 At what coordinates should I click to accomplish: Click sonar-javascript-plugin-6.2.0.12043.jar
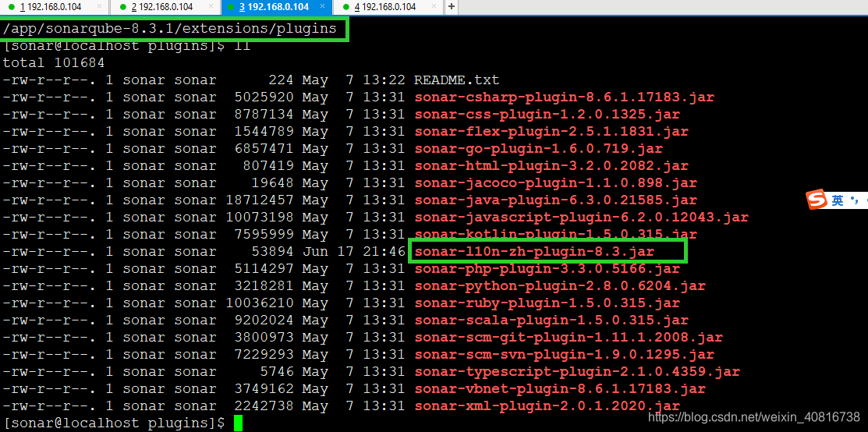[581, 217]
